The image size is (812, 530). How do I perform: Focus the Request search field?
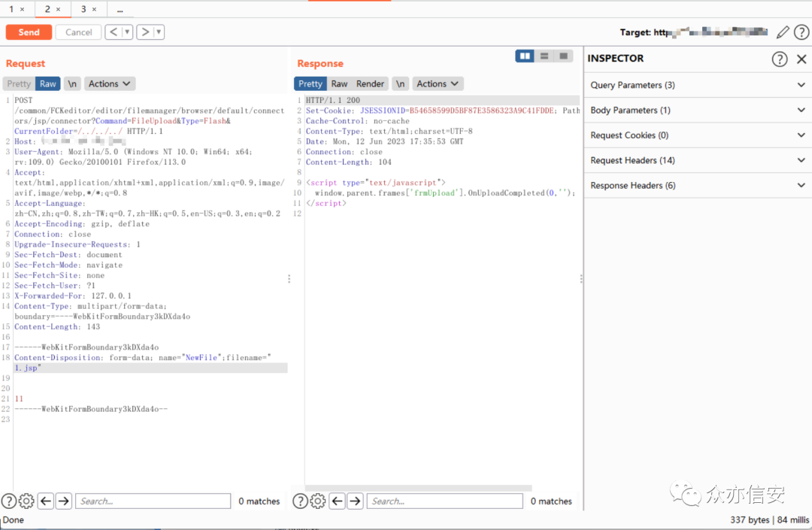point(153,501)
